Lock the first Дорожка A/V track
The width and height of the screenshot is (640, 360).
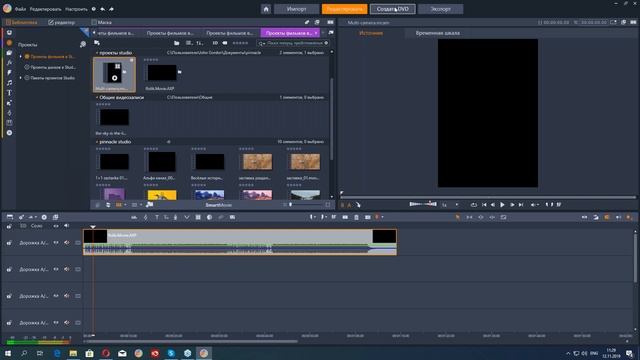click(9, 243)
